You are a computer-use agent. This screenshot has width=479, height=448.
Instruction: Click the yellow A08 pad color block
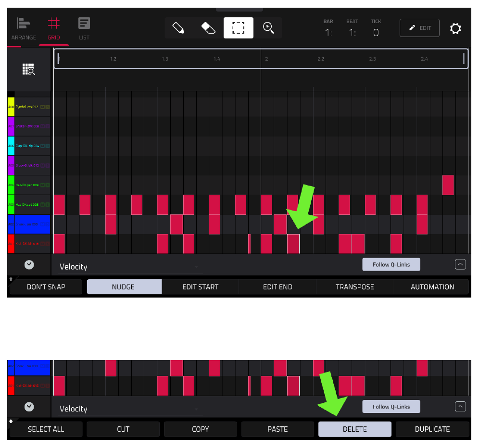click(x=11, y=107)
